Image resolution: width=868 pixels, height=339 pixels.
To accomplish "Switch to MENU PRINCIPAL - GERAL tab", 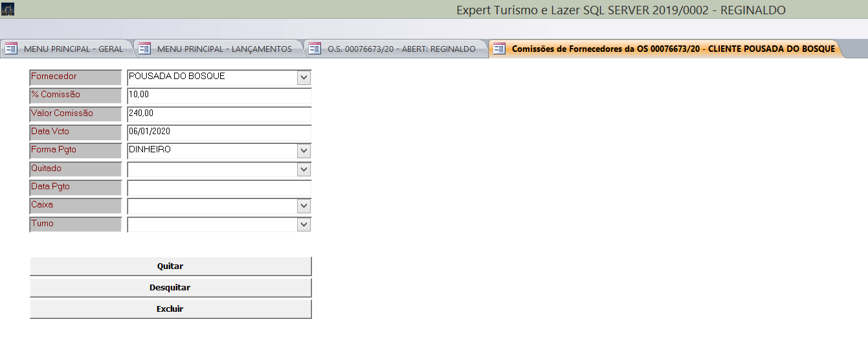I will coord(72,49).
